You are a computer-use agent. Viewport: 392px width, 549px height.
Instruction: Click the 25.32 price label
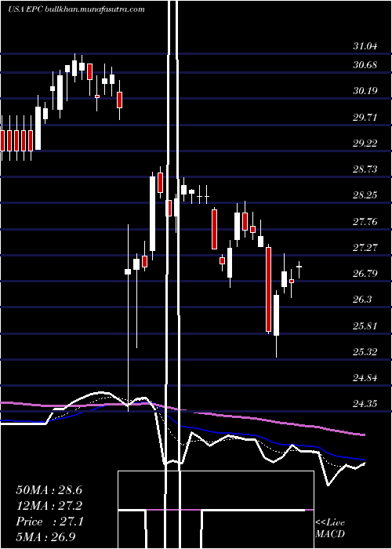click(x=365, y=351)
